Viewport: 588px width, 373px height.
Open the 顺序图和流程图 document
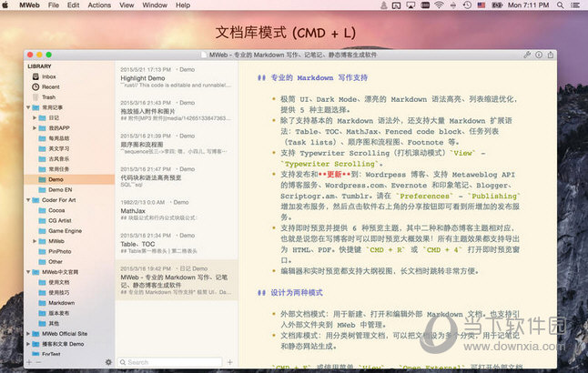click(177, 144)
